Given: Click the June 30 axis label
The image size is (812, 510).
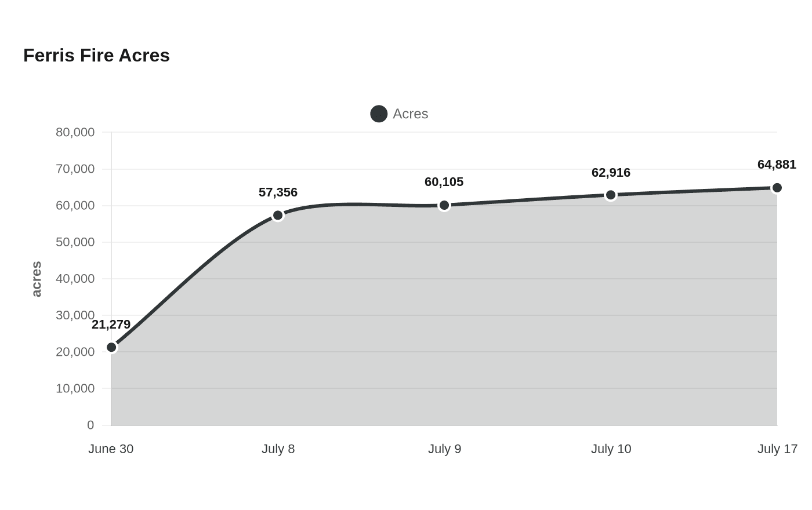Looking at the screenshot, I should point(111,449).
